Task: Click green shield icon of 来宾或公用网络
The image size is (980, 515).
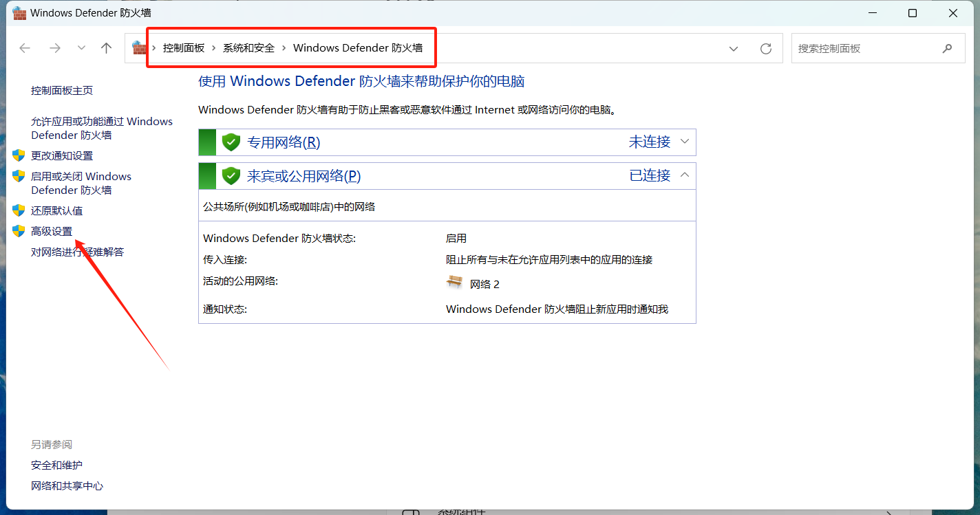Action: coord(231,176)
